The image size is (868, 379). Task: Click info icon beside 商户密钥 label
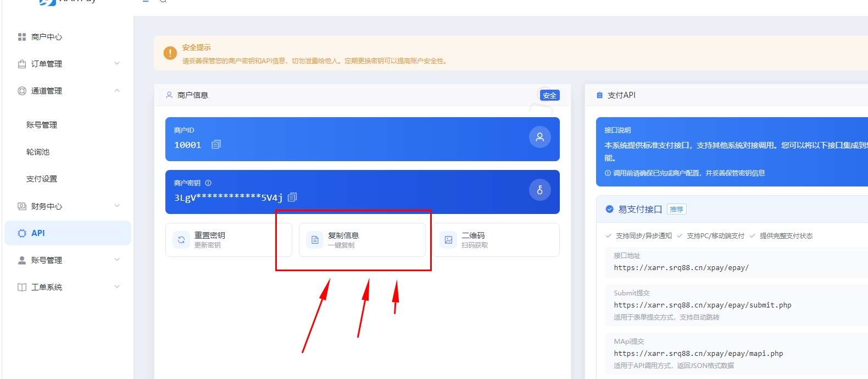[x=208, y=183]
